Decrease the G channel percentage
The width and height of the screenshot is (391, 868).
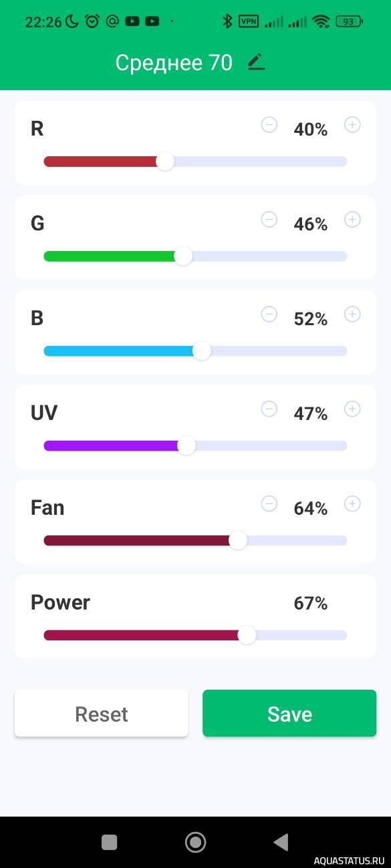(x=269, y=220)
